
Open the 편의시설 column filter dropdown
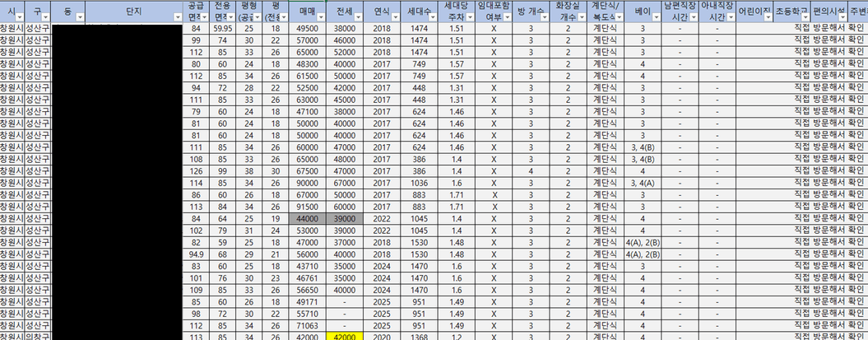[x=842, y=18]
